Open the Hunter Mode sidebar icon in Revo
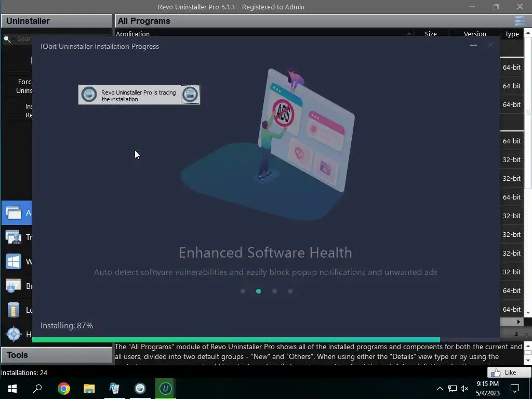 (x=14, y=334)
